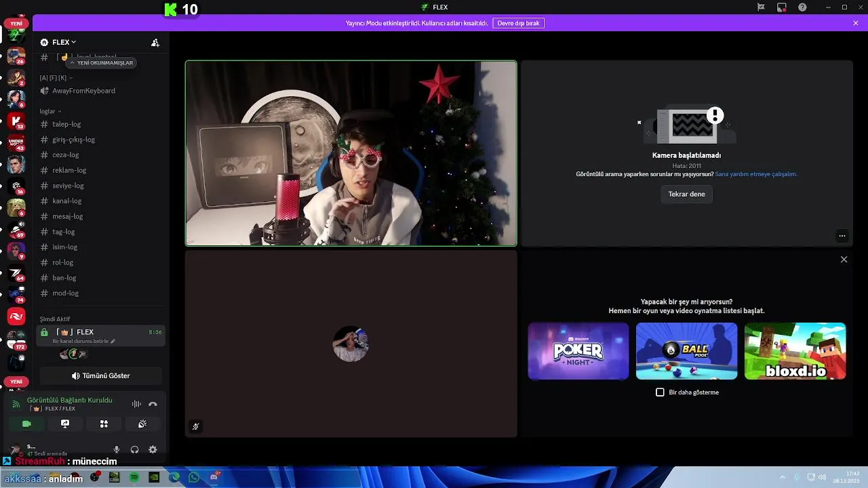Open WhatsApp from the Windows taskbar

pos(194,477)
